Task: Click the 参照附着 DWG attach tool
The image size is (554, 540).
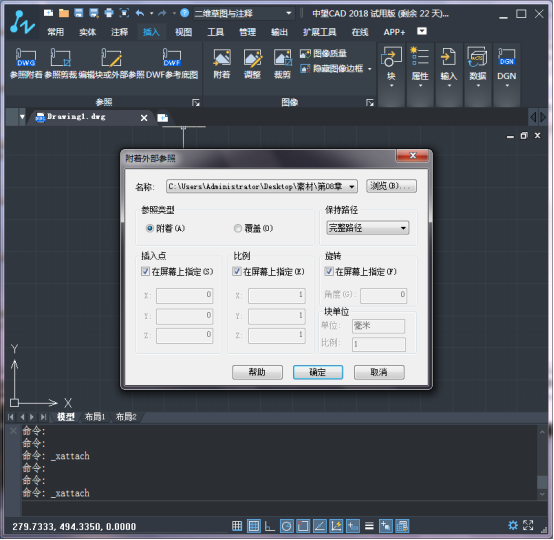Action: [26, 64]
